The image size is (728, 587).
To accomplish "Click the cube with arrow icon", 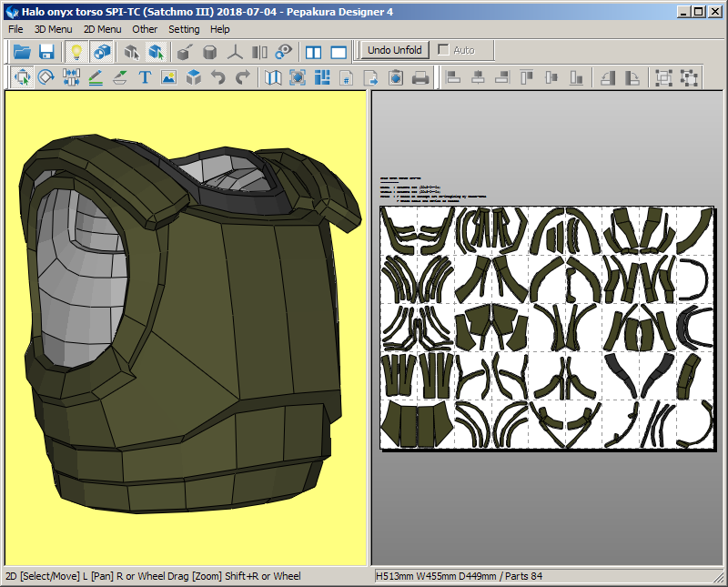I will coord(186,52).
